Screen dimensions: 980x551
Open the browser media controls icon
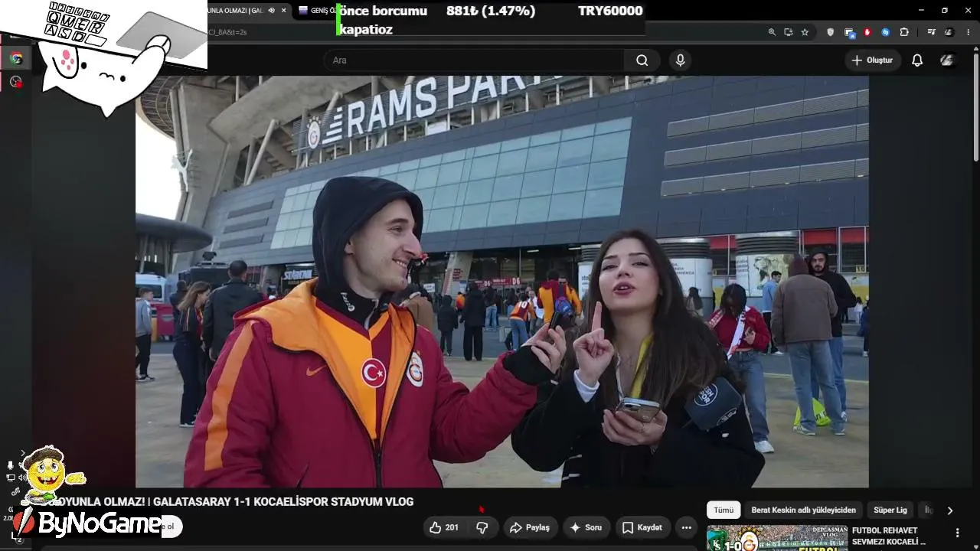coord(931,32)
